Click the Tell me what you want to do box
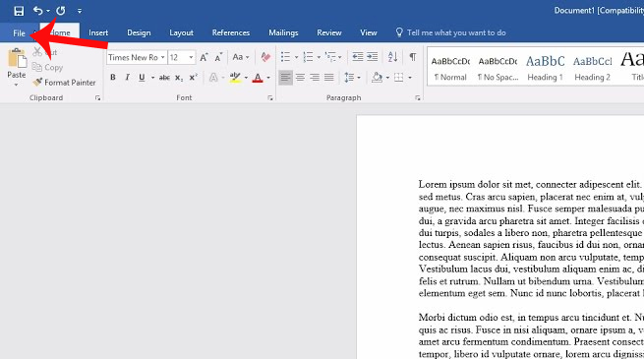 click(x=451, y=32)
